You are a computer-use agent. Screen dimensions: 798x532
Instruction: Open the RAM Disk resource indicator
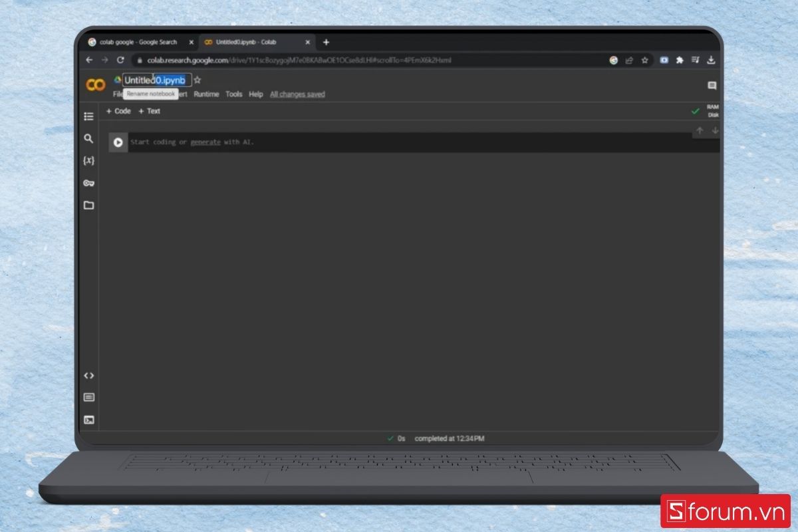[x=713, y=110]
